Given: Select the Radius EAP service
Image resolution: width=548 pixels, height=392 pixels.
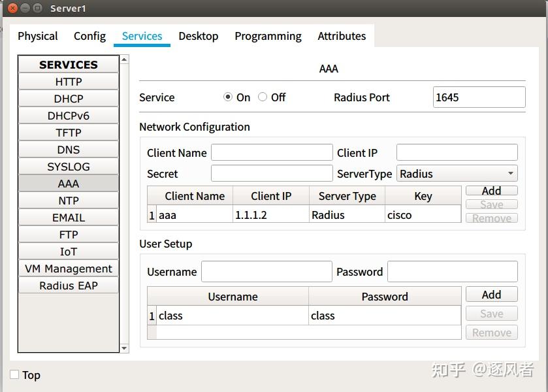Looking at the screenshot, I should pyautogui.click(x=69, y=286).
